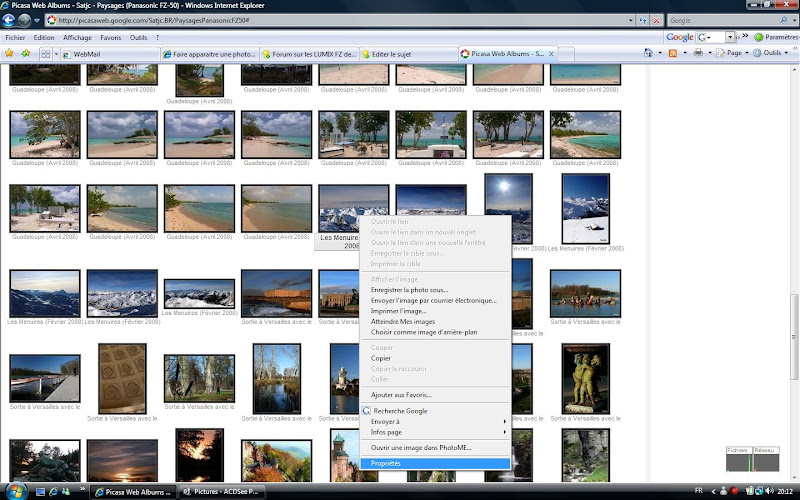Screen dimensions: 800x500
Task: Open Google toolbar search dropdown
Action: click(730, 37)
